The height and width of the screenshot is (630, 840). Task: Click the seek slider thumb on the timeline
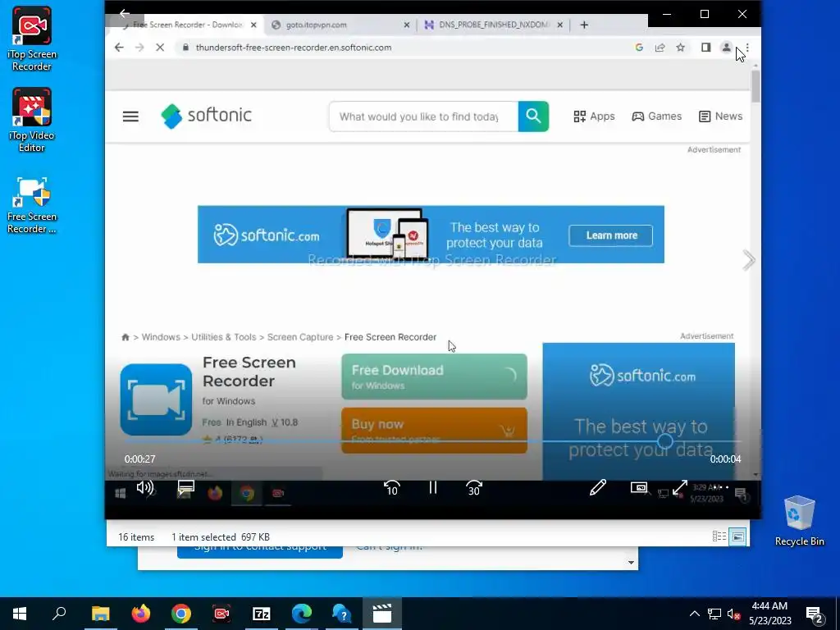click(x=664, y=441)
